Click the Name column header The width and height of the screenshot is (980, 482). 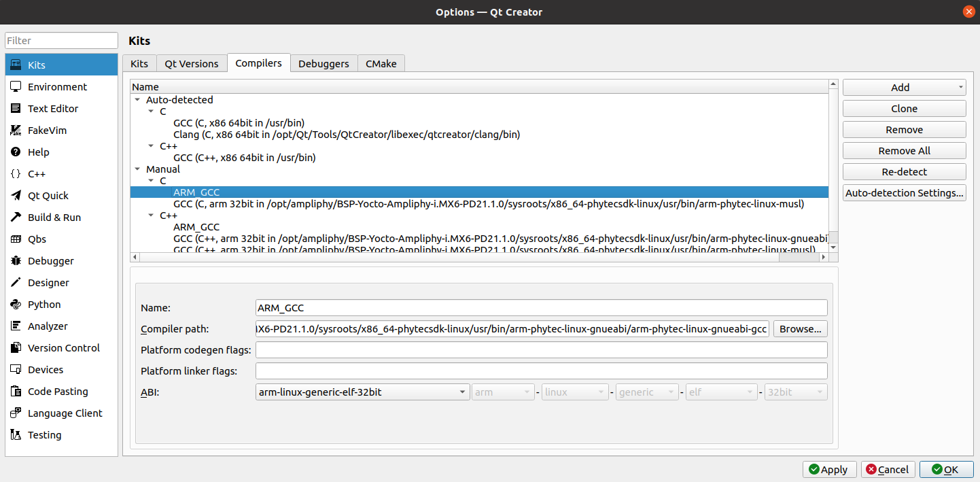coord(479,87)
